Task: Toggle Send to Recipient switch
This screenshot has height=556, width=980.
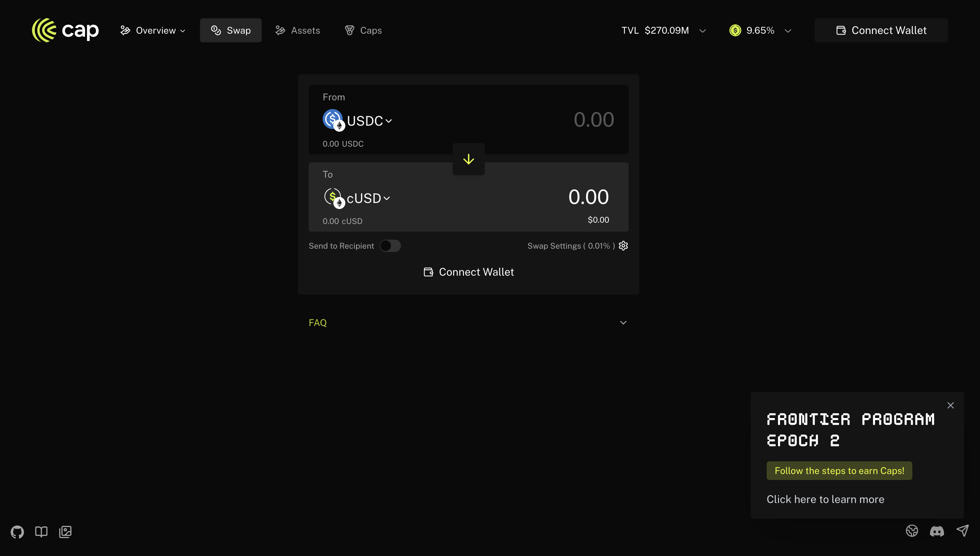Action: pos(390,246)
